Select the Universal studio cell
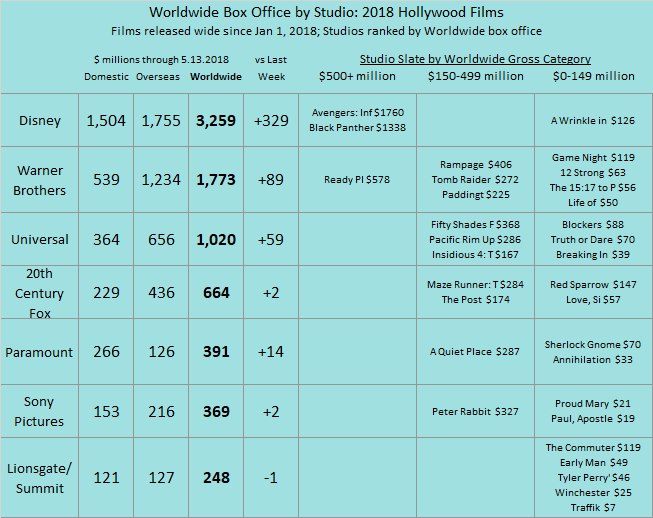 (x=40, y=239)
